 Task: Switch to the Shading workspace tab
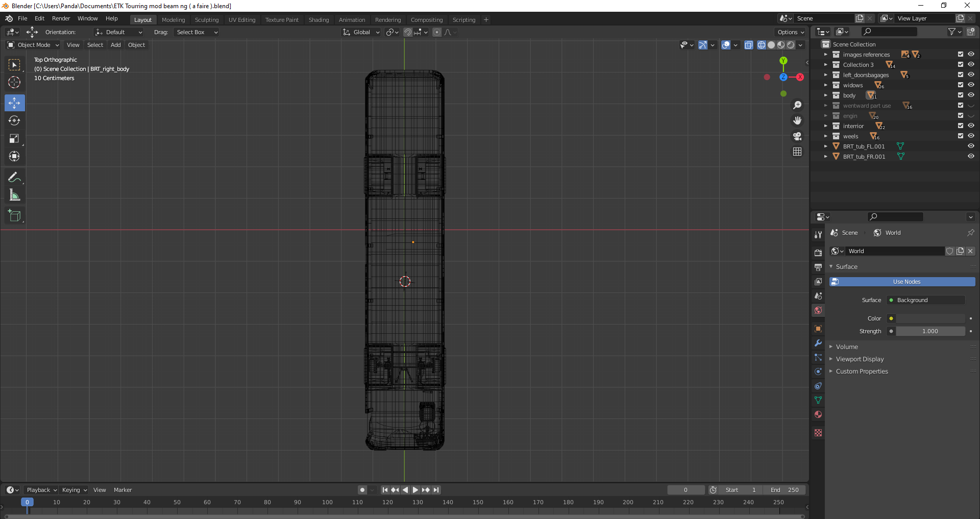[318, 20]
